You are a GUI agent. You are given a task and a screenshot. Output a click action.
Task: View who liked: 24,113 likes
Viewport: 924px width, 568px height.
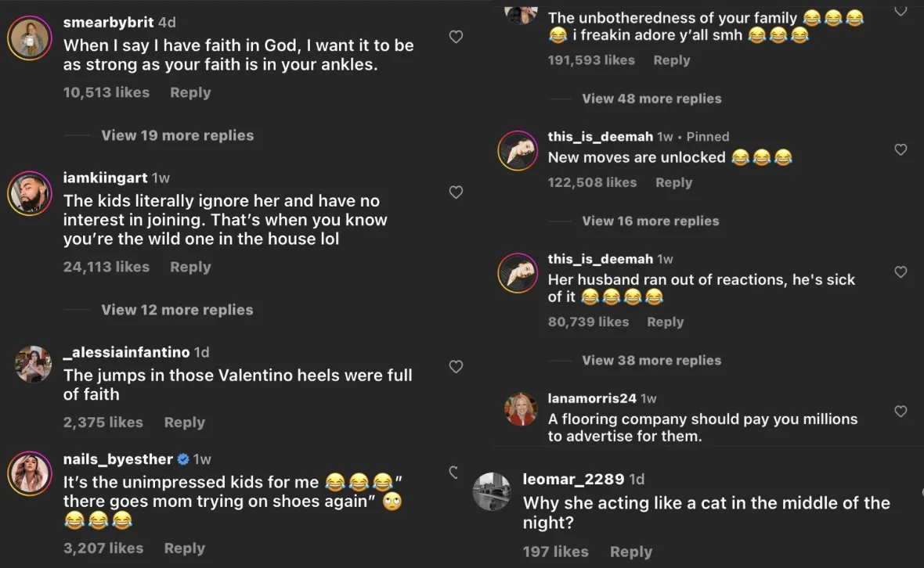(106, 267)
